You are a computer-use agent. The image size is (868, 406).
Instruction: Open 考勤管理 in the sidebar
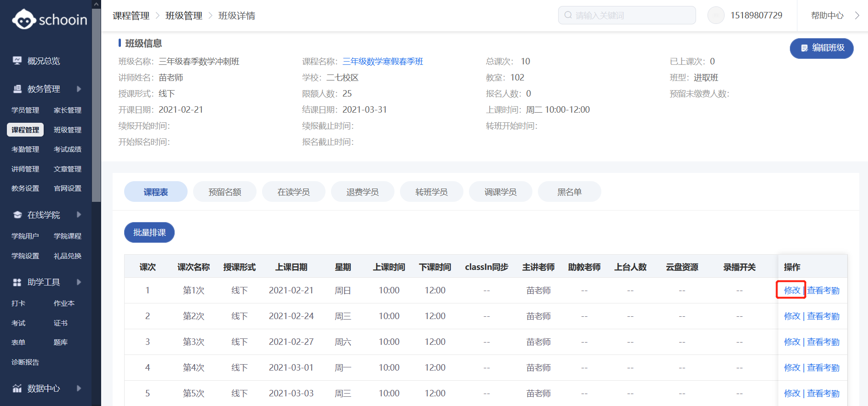[25, 149]
